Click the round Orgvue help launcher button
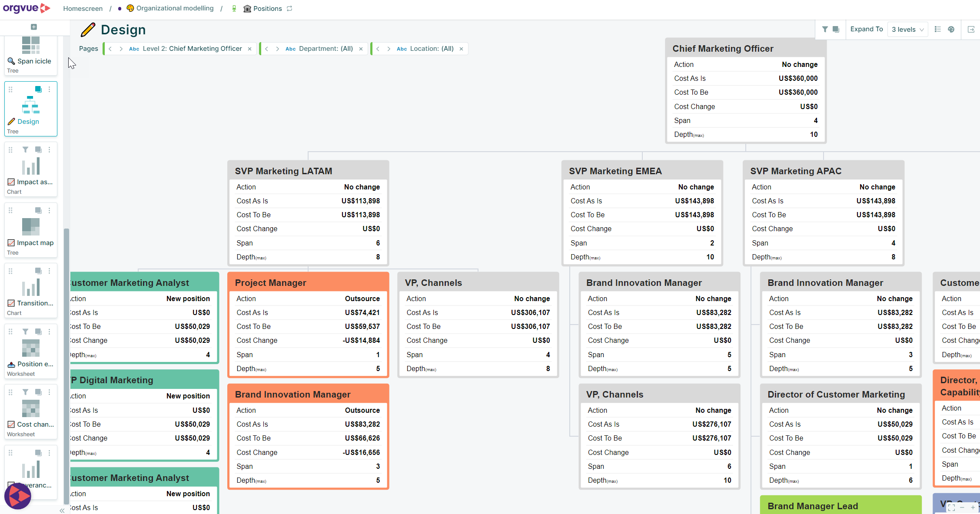The image size is (980, 514). pyautogui.click(x=18, y=496)
